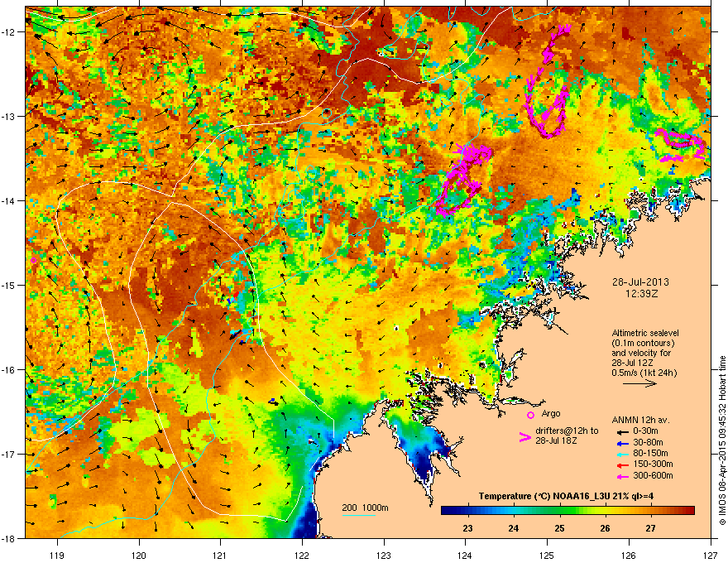Click the latitude axis label '-18'
Viewport: 728px width, 563px height.
[8, 538]
